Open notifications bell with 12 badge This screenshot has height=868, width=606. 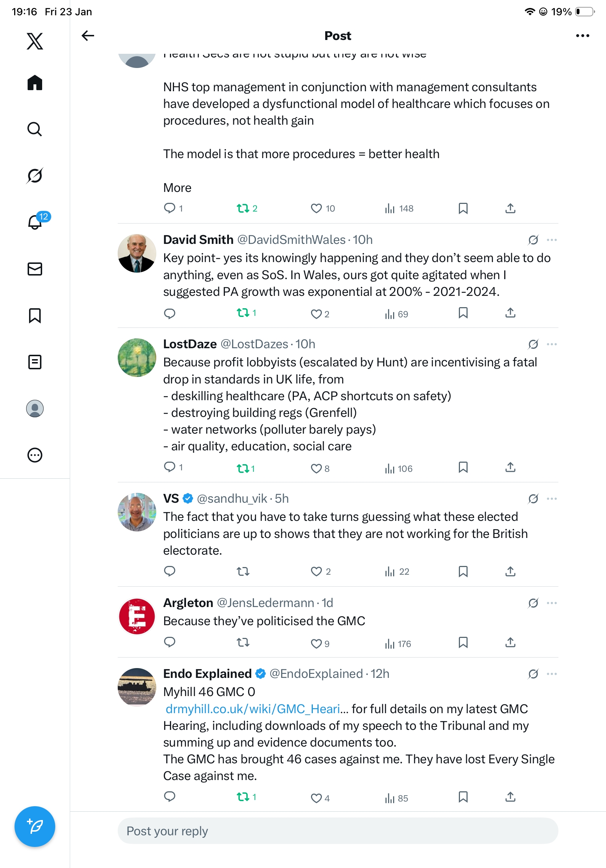click(35, 222)
